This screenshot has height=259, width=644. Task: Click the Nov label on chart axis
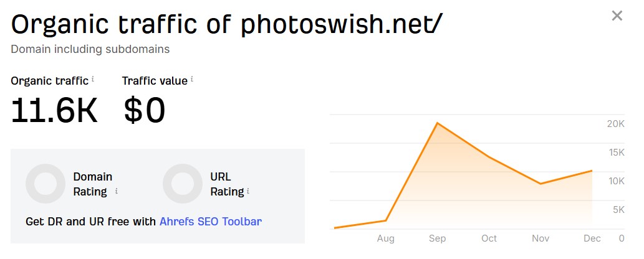click(541, 238)
